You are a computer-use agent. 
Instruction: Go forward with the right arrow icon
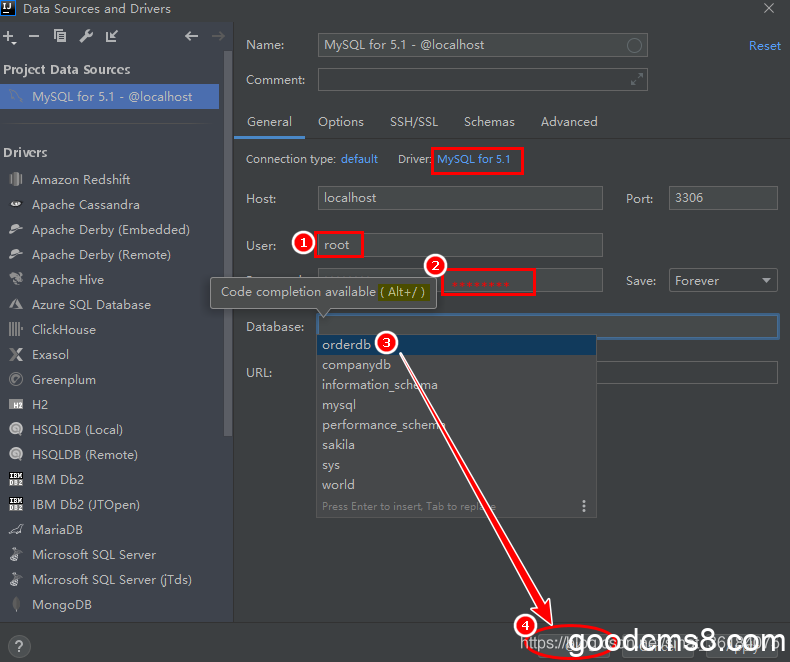218,36
